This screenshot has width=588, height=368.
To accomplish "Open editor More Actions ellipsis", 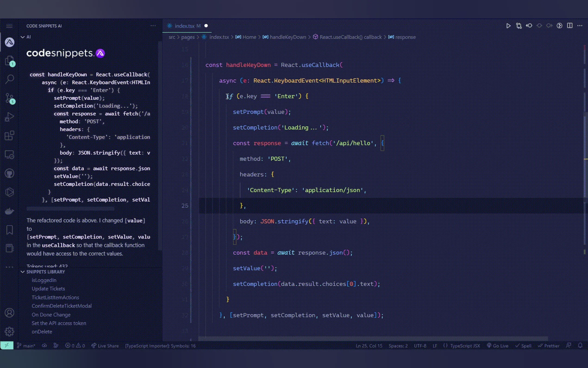I will pyautogui.click(x=580, y=26).
